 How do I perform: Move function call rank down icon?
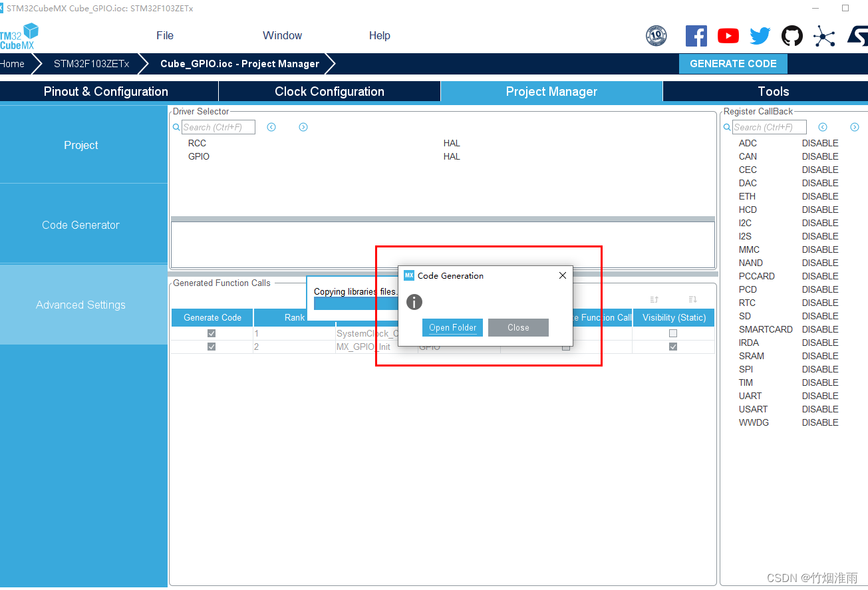pyautogui.click(x=692, y=299)
